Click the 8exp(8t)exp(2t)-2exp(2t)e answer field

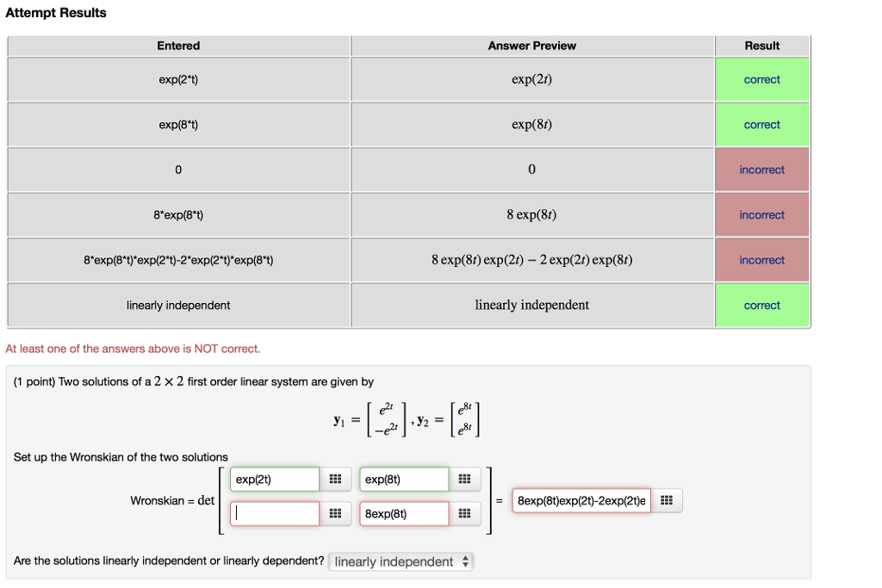[x=581, y=500]
